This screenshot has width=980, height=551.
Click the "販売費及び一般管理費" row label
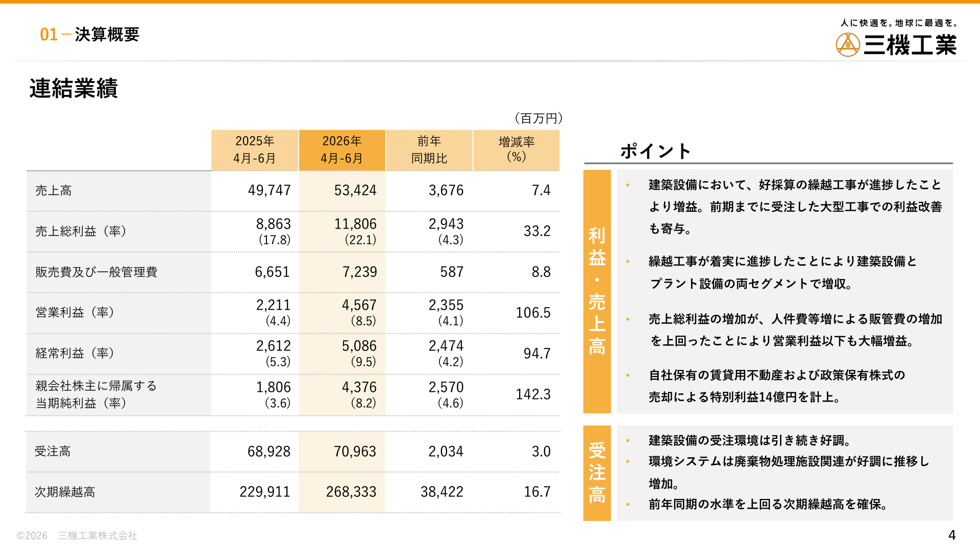click(96, 272)
